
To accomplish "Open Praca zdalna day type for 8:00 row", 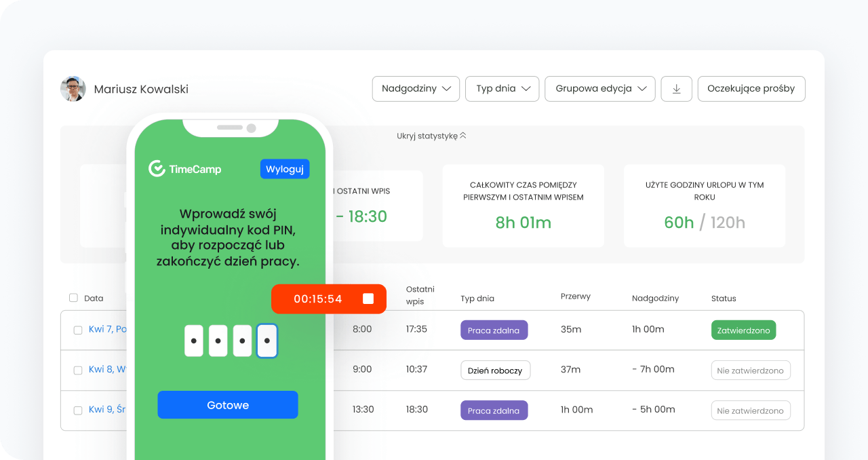I will (x=494, y=330).
